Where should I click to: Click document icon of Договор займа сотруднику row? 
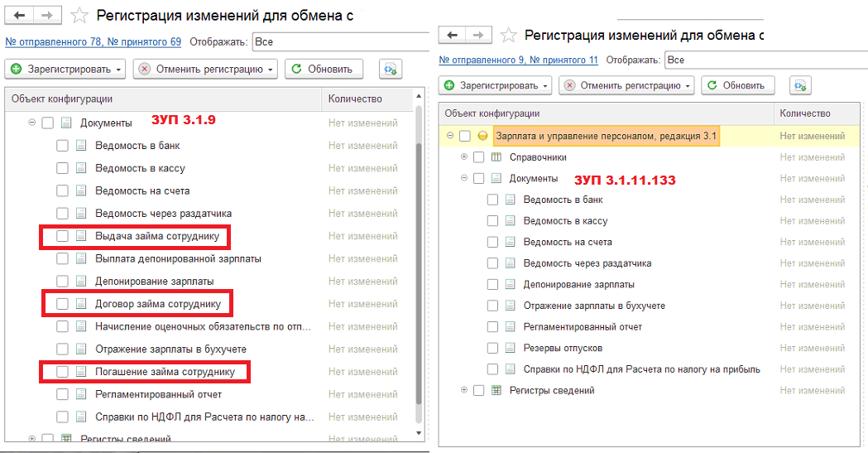click(81, 304)
